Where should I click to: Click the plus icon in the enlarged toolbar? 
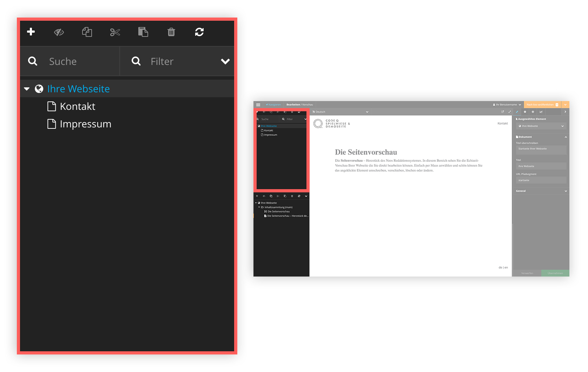[31, 32]
